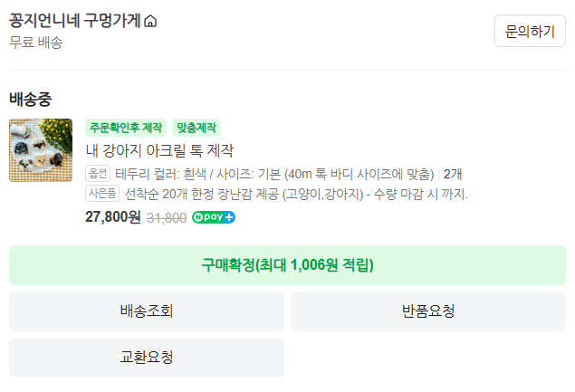Image resolution: width=575 pixels, height=392 pixels.
Task: Open the dog acrylic tok product thumbnail
Action: click(x=41, y=150)
